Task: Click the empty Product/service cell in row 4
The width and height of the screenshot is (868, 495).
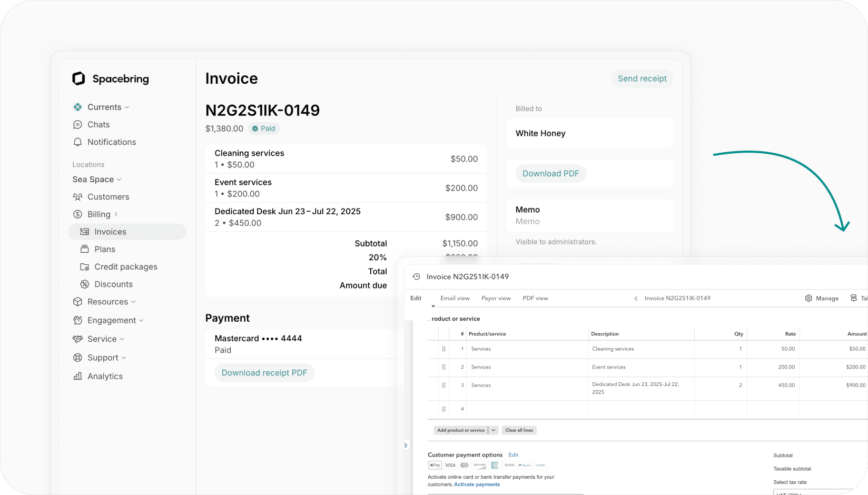Action: [527, 409]
